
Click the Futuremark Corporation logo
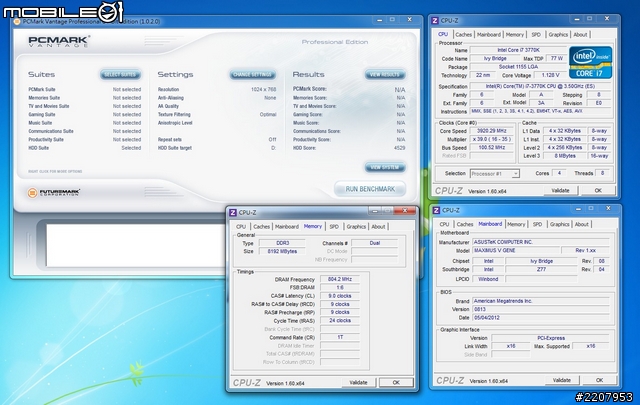(54, 192)
